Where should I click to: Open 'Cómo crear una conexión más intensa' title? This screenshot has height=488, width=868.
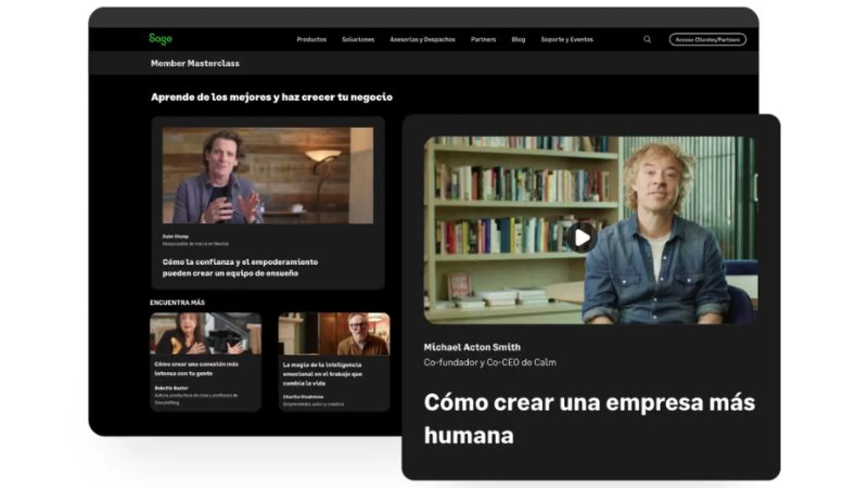pos(196,369)
